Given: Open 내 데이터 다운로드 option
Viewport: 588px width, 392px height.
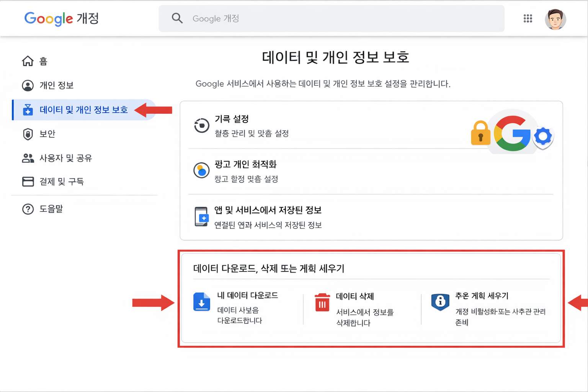Looking at the screenshot, I should click(245, 309).
